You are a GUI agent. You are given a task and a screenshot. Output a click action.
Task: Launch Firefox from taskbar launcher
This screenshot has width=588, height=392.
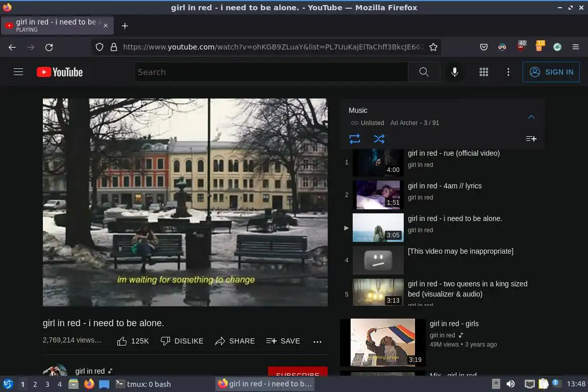point(89,384)
